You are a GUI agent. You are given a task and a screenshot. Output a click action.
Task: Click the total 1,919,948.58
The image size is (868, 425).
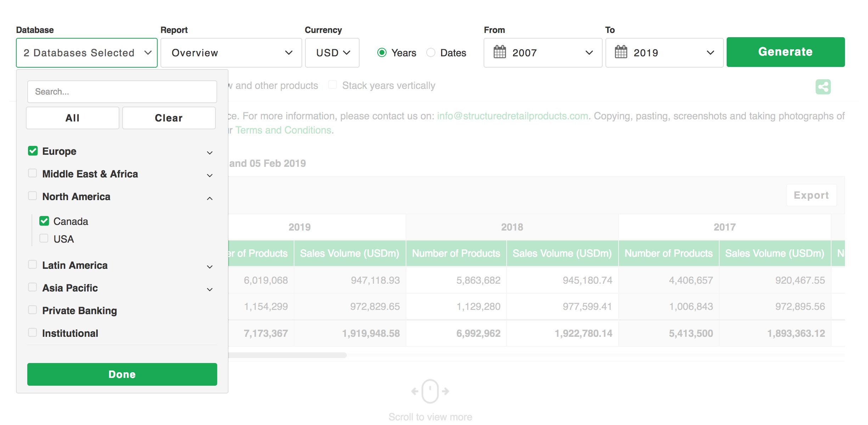(371, 333)
